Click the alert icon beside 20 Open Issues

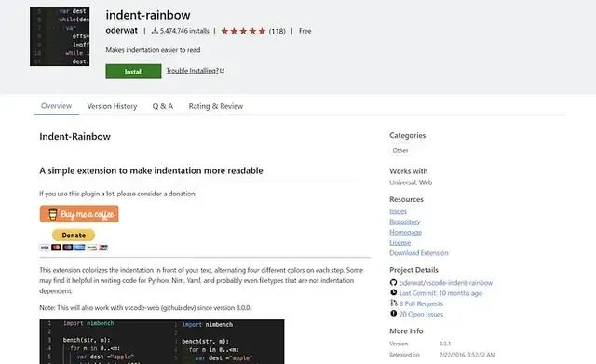393,314
